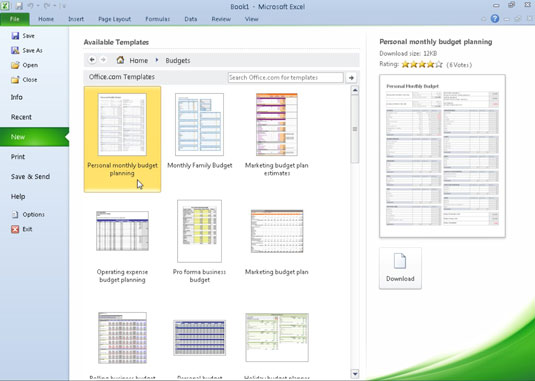Click the Save As icon
This screenshot has width=535, height=381.
15,50
